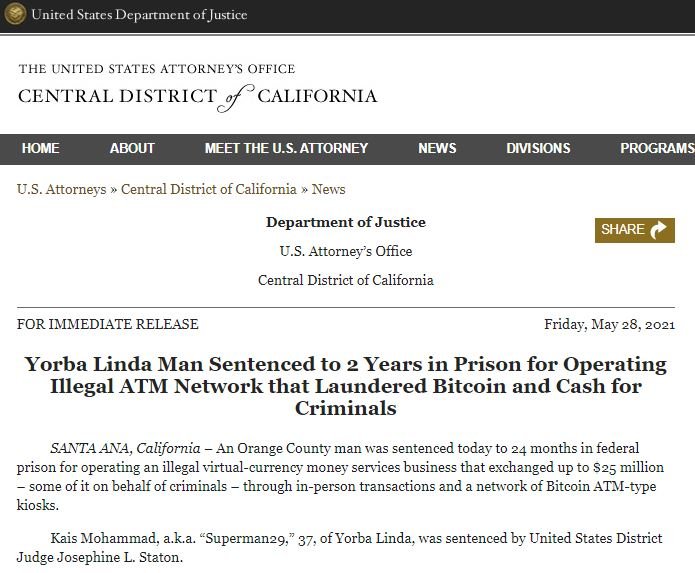Viewport: 695px width, 573px height.
Task: Follow the News breadcrumb link
Action: tap(328, 189)
